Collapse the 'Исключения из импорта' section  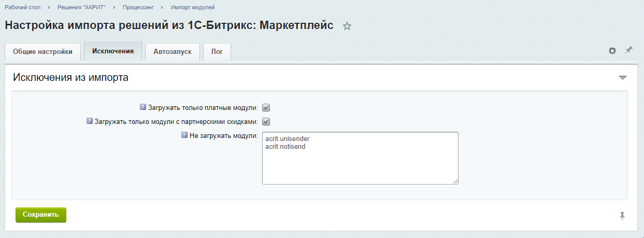pos(622,78)
